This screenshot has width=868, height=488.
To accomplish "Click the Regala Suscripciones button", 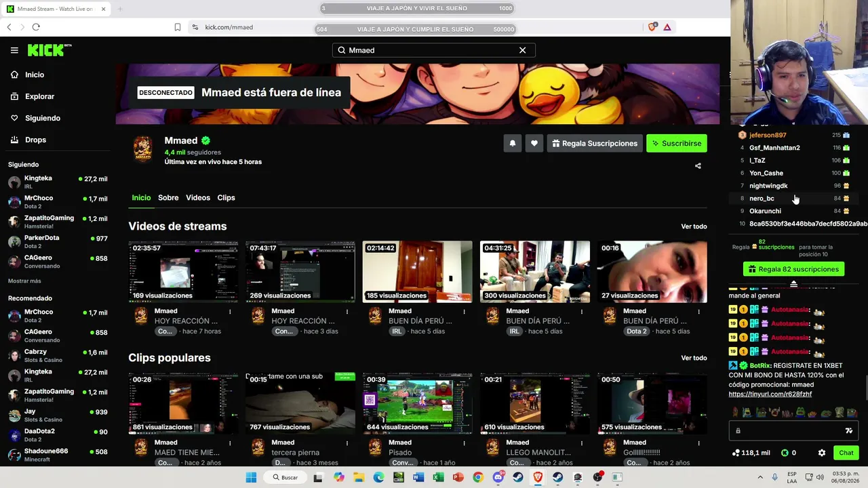I will click(x=595, y=143).
